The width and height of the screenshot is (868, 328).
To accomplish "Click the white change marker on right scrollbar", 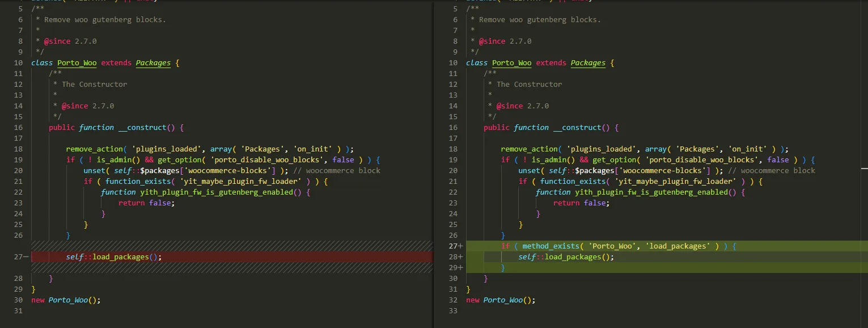I will [x=864, y=168].
